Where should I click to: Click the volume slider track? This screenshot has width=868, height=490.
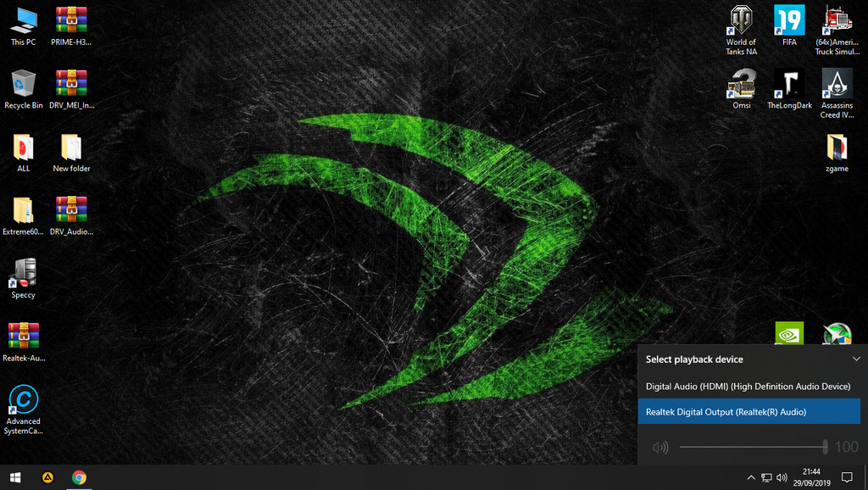pyautogui.click(x=754, y=447)
